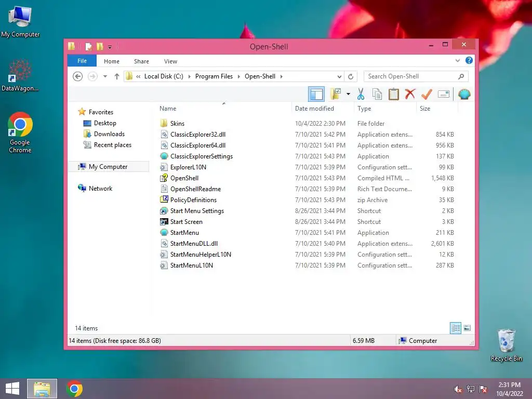
Task: Click the Cut scissors toolbar icon
Action: click(x=361, y=94)
